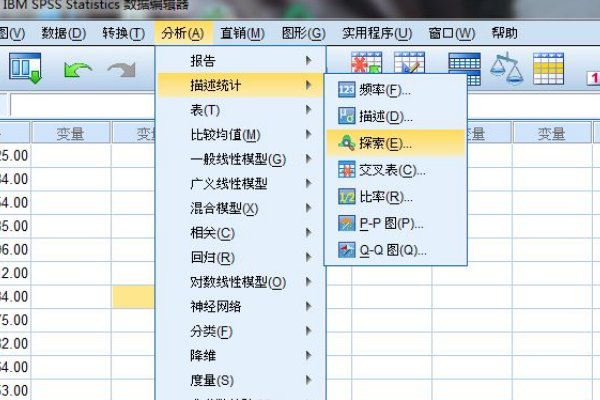Image resolution: width=600 pixels, height=400 pixels.
Task: Choose 描述(D)... from submenu
Action: pos(396,116)
